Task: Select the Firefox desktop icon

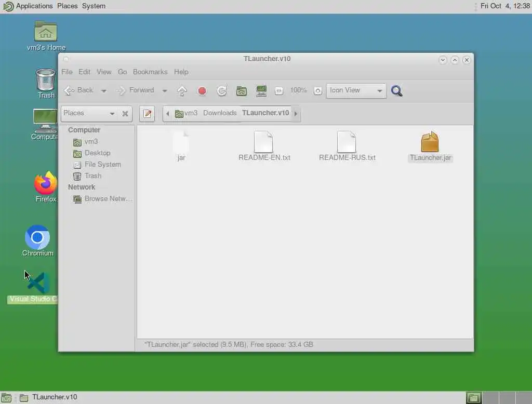Action: (46, 186)
